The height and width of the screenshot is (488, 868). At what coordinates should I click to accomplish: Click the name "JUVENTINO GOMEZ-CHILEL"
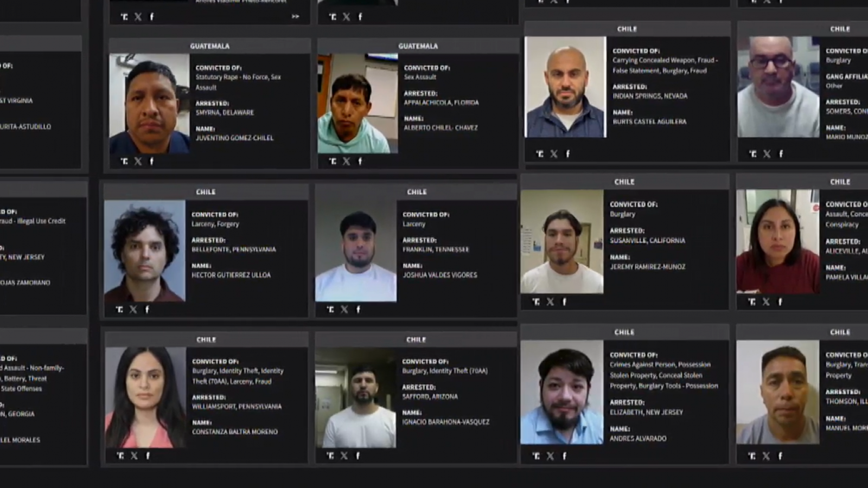point(234,138)
